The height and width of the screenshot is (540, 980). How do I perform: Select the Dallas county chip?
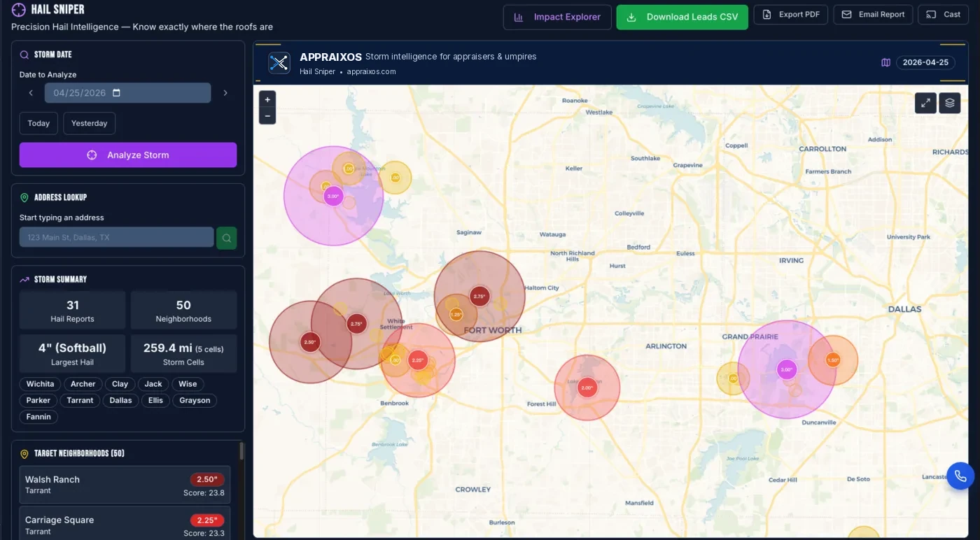(120, 401)
